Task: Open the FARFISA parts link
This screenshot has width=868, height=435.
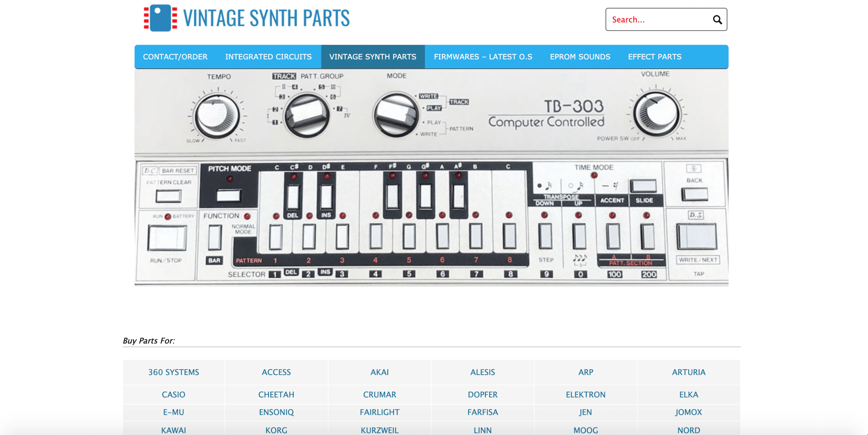Action: click(482, 412)
